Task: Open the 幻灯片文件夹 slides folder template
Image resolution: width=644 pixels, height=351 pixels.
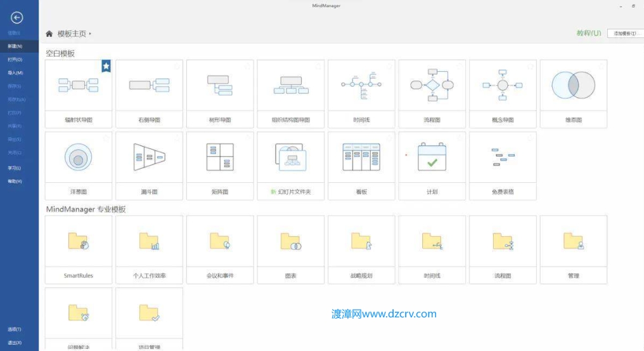Action: click(290, 166)
